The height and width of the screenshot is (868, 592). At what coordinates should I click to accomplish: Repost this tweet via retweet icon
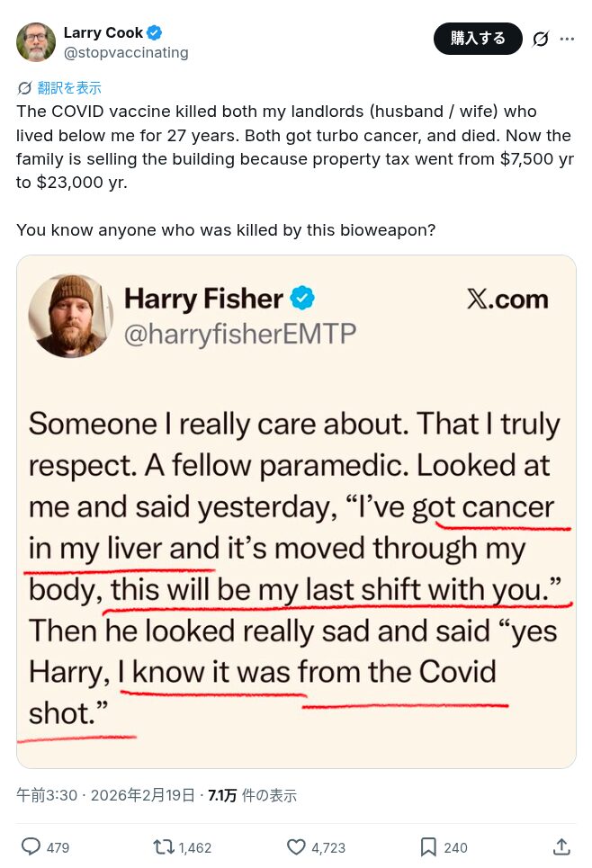(164, 846)
